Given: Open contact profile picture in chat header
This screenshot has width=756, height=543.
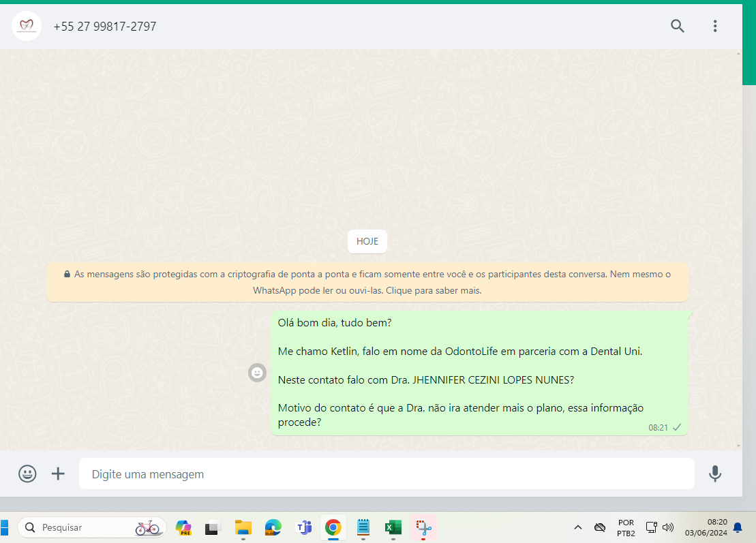Looking at the screenshot, I should 26,26.
